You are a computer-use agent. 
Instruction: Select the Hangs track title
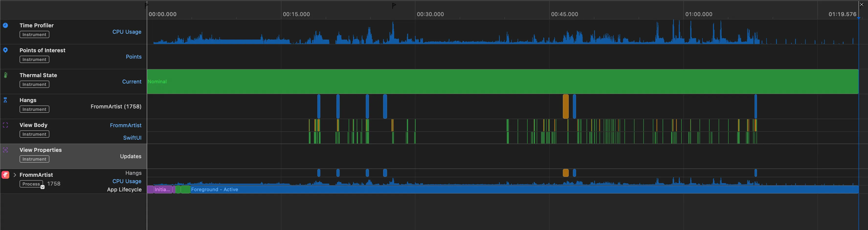pos(28,100)
